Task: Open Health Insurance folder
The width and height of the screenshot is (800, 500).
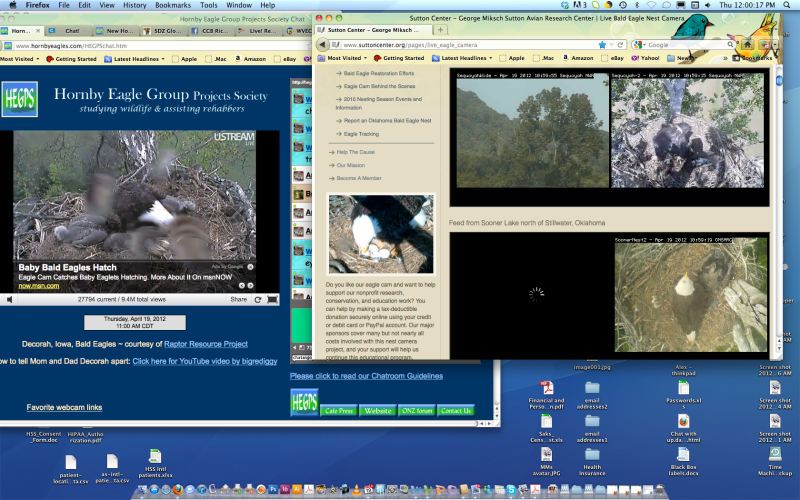Action: point(592,461)
